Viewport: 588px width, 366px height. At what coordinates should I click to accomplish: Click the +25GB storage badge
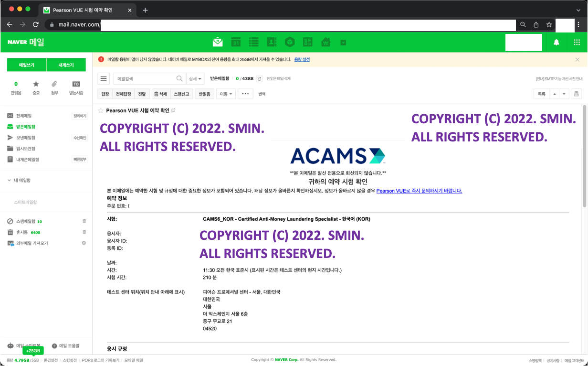(x=33, y=351)
